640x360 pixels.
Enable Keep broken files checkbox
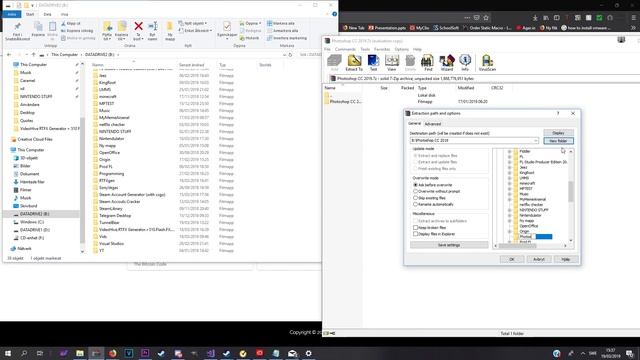416,227
